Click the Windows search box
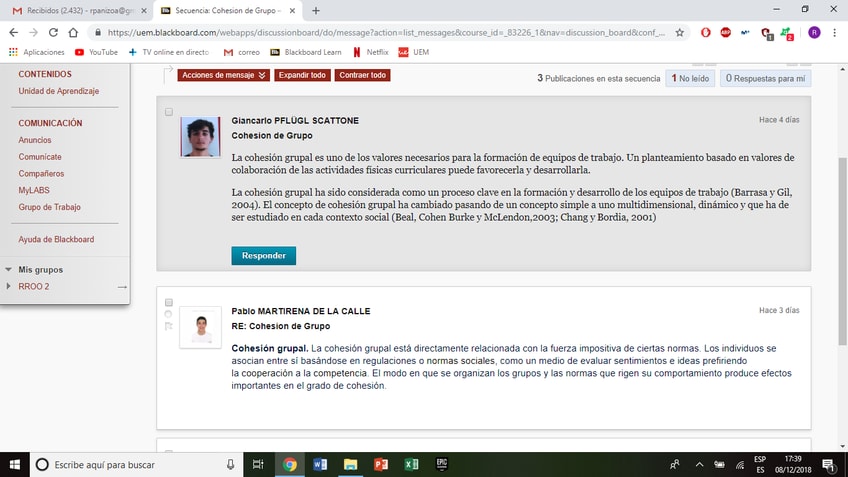848x477 pixels. pos(130,464)
